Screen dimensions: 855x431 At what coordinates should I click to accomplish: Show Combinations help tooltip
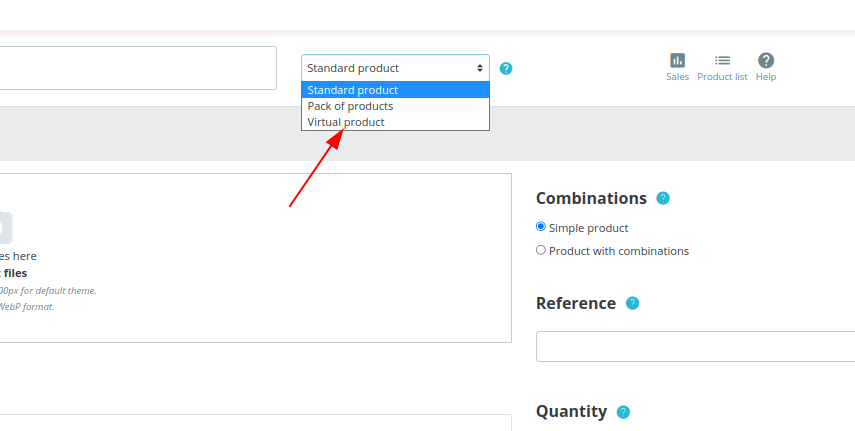pyautogui.click(x=663, y=198)
